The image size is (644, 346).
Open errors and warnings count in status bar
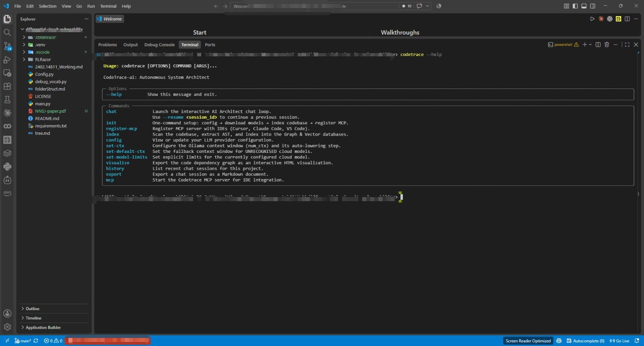(53, 341)
